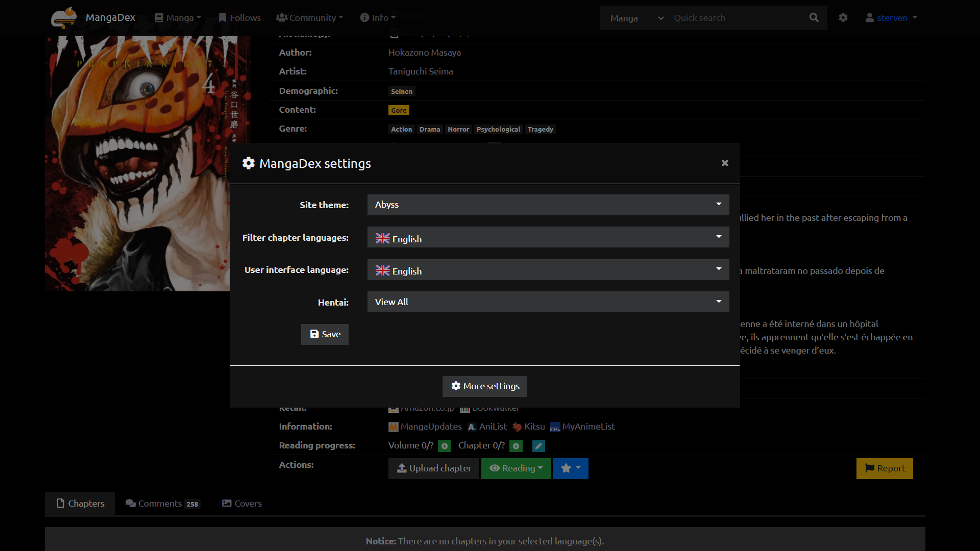Open the star rating dropdown button
The image size is (980, 551).
click(x=570, y=468)
